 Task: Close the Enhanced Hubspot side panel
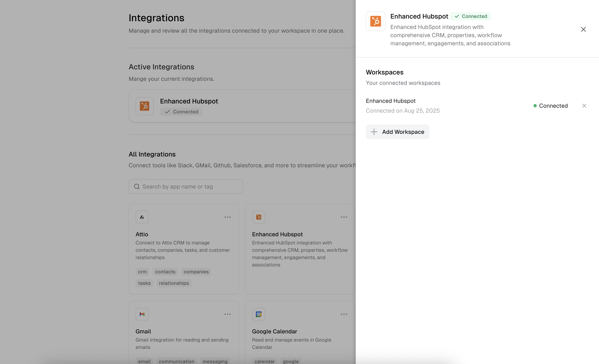click(x=583, y=29)
